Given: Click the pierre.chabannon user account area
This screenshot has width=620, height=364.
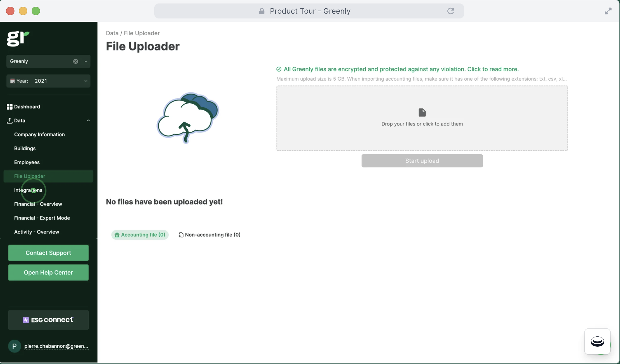Looking at the screenshot, I should pos(48,346).
